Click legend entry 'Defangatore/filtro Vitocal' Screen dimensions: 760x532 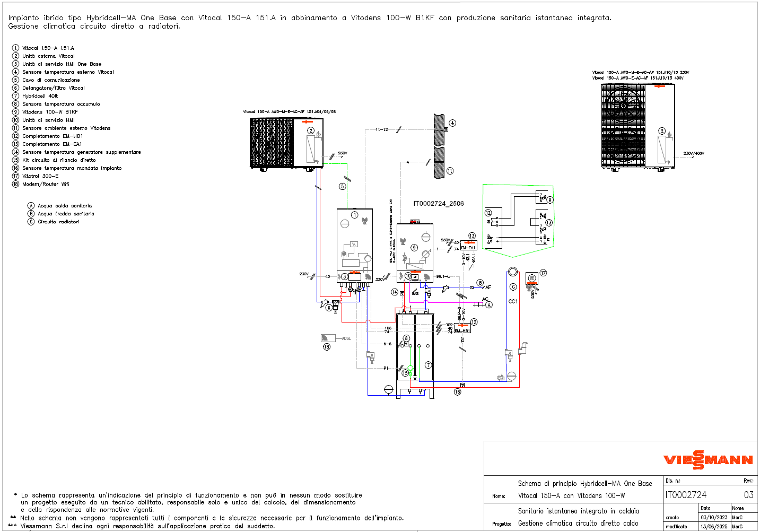point(54,88)
